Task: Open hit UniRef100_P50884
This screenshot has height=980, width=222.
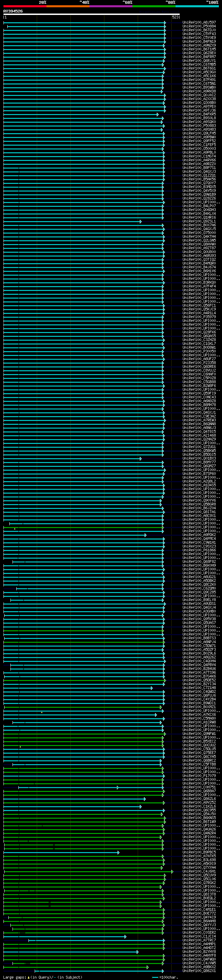Action: 199,26
